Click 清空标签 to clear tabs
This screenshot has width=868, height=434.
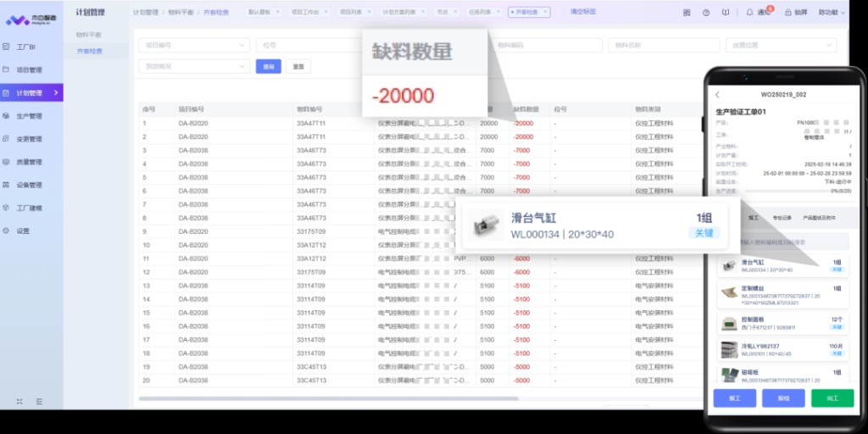tap(583, 12)
